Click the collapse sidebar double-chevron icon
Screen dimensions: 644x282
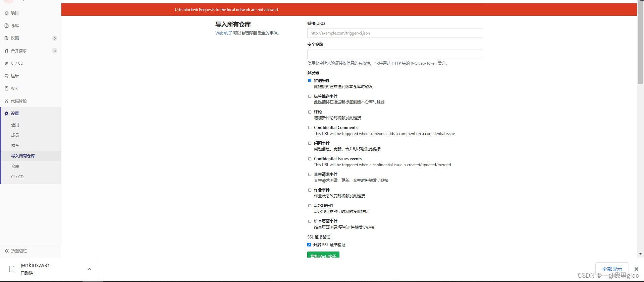pyautogui.click(x=7, y=251)
